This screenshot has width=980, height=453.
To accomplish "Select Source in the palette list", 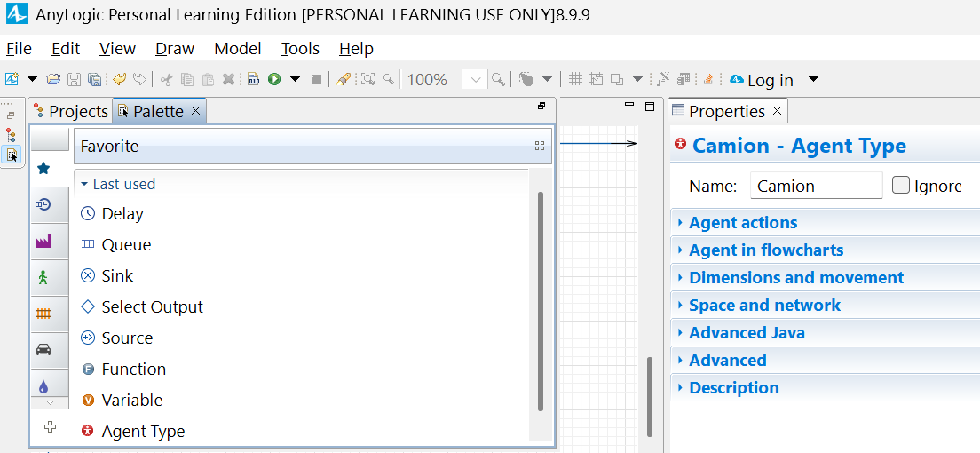I will 117,338.
